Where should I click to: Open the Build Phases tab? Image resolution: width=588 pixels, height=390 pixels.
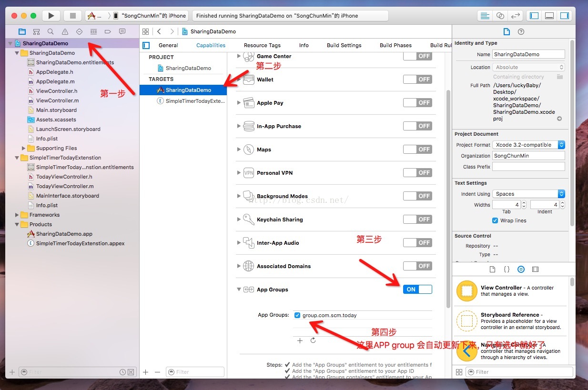coord(395,45)
